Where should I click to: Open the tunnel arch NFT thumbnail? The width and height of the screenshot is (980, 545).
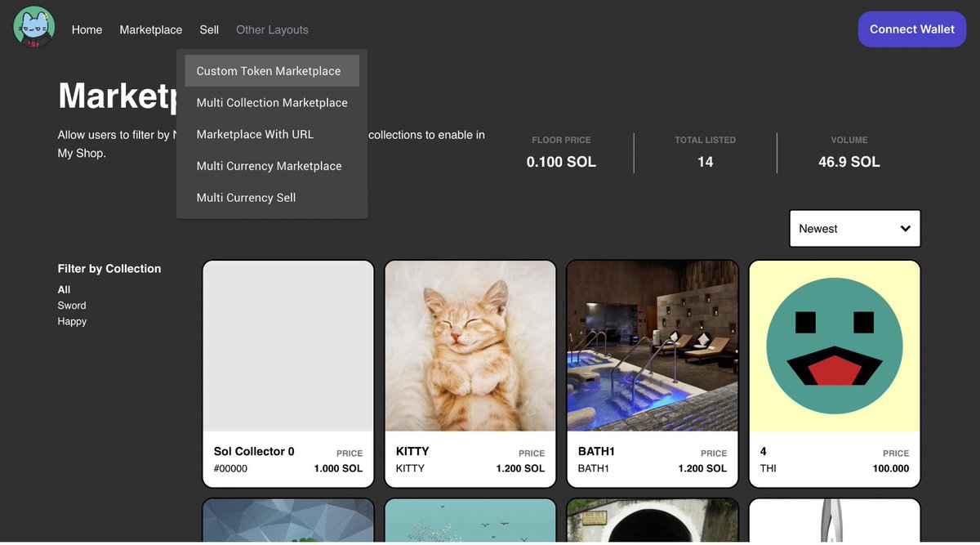click(653, 520)
